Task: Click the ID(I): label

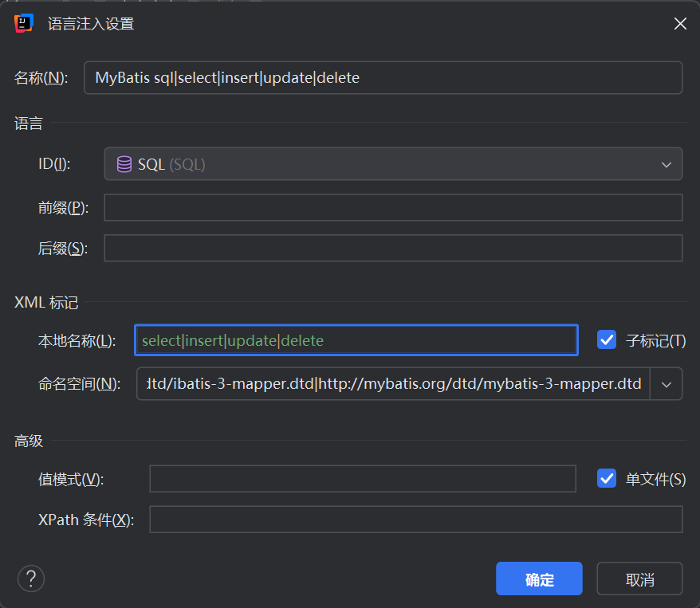Action: pos(54,163)
